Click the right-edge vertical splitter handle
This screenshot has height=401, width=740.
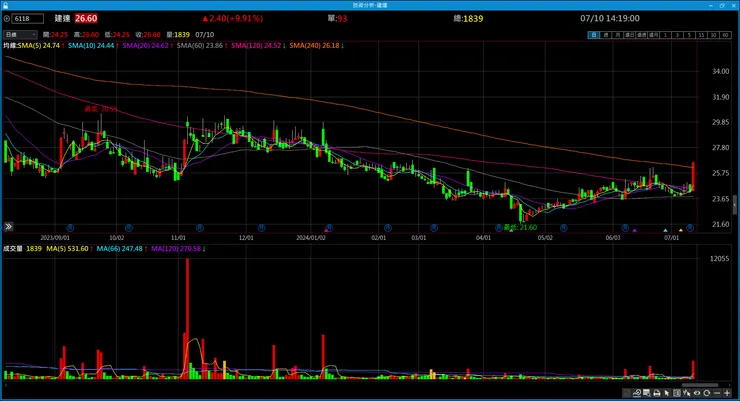[734, 204]
